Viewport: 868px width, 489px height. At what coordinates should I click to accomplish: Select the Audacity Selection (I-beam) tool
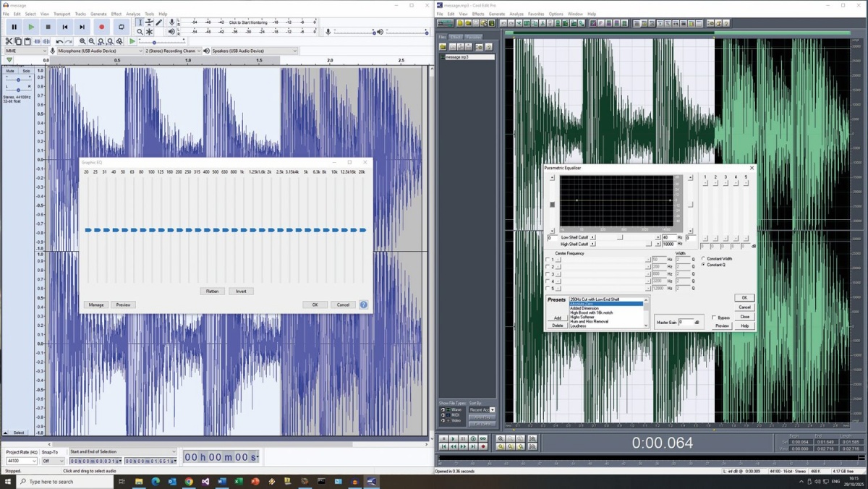coord(140,22)
